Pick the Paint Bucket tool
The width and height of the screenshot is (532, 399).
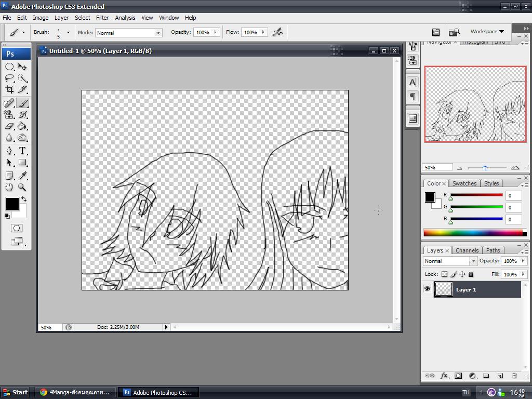(x=22, y=126)
